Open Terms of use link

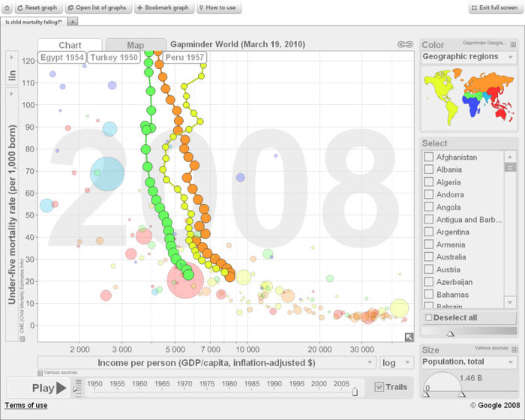(x=26, y=405)
